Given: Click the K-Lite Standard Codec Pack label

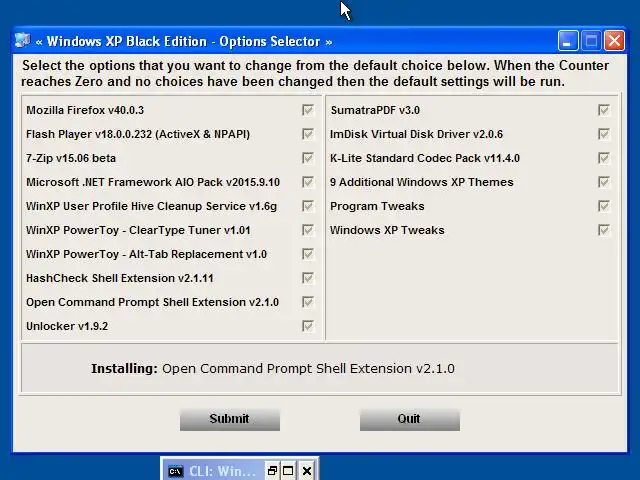Looking at the screenshot, I should click(425, 158).
